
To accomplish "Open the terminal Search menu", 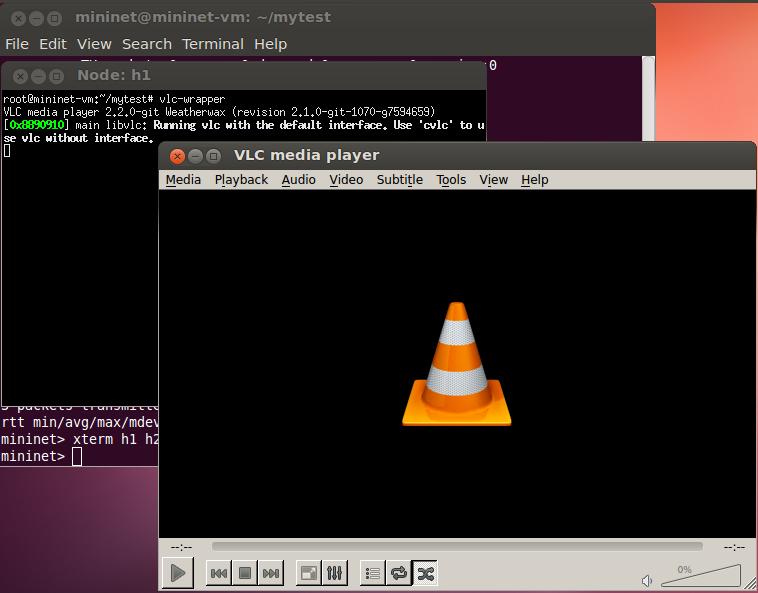I will 147,44.
